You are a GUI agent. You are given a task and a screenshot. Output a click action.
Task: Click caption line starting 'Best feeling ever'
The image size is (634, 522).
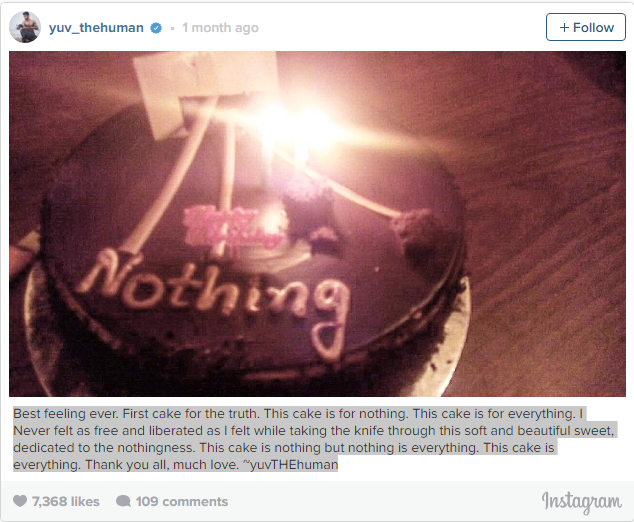[x=298, y=414]
